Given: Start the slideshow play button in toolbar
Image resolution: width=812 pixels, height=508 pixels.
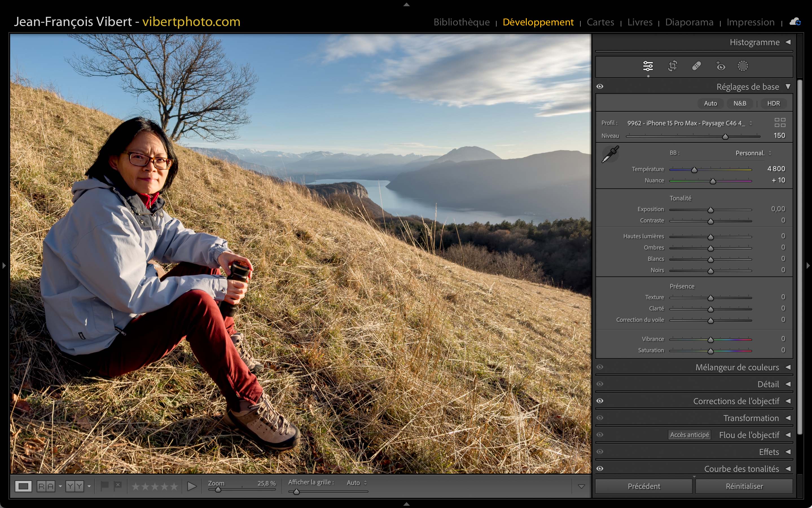Looking at the screenshot, I should [x=192, y=486].
